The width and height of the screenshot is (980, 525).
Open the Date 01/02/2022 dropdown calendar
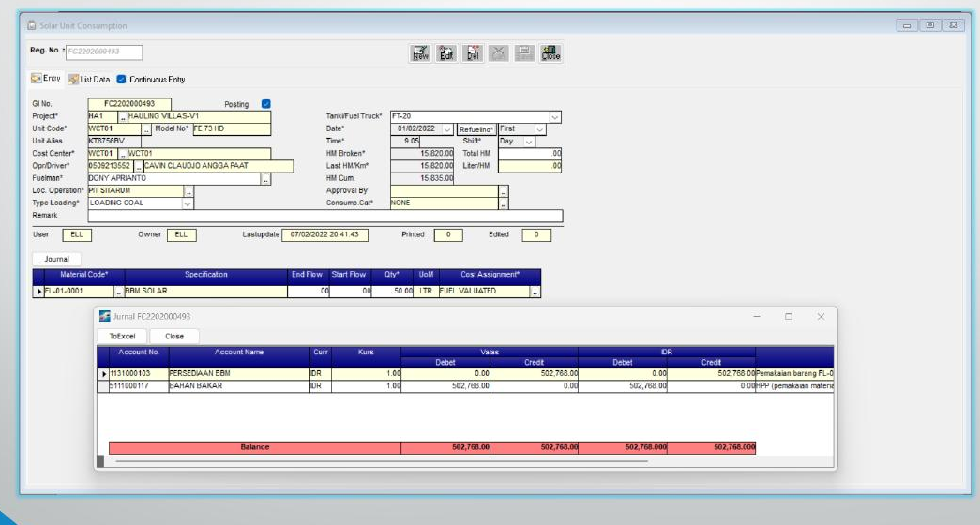point(447,129)
